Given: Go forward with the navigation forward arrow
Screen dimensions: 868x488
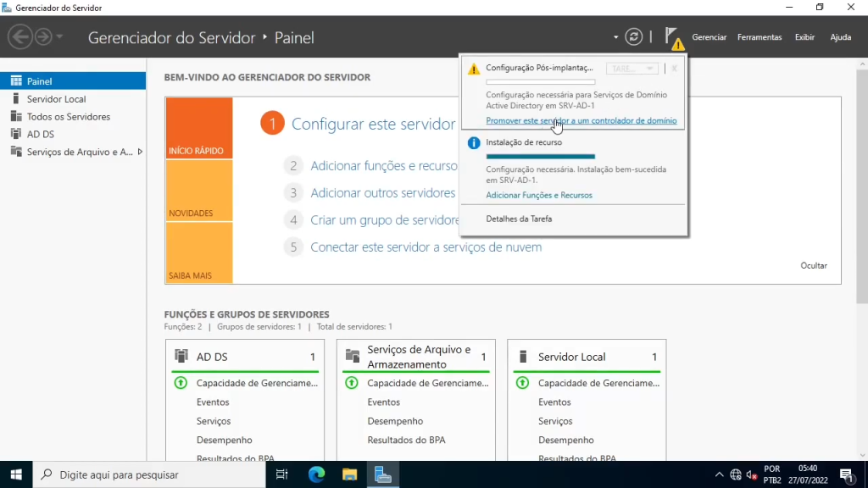Looking at the screenshot, I should point(43,37).
